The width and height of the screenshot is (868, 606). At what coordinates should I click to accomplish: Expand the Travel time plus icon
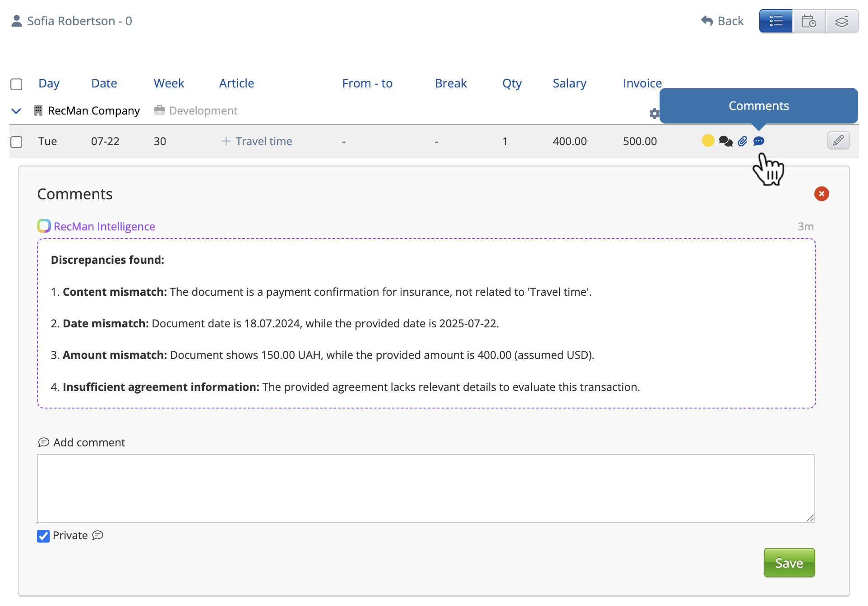tap(226, 141)
